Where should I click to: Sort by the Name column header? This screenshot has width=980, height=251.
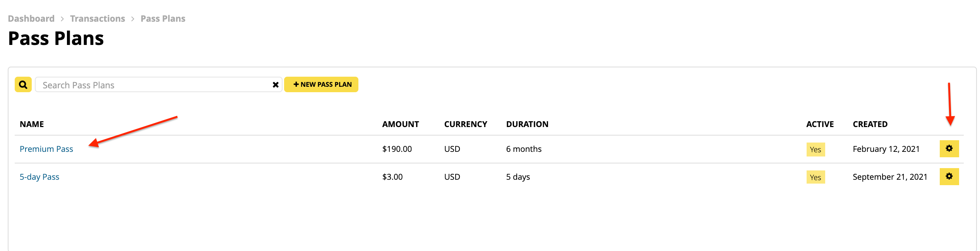32,124
